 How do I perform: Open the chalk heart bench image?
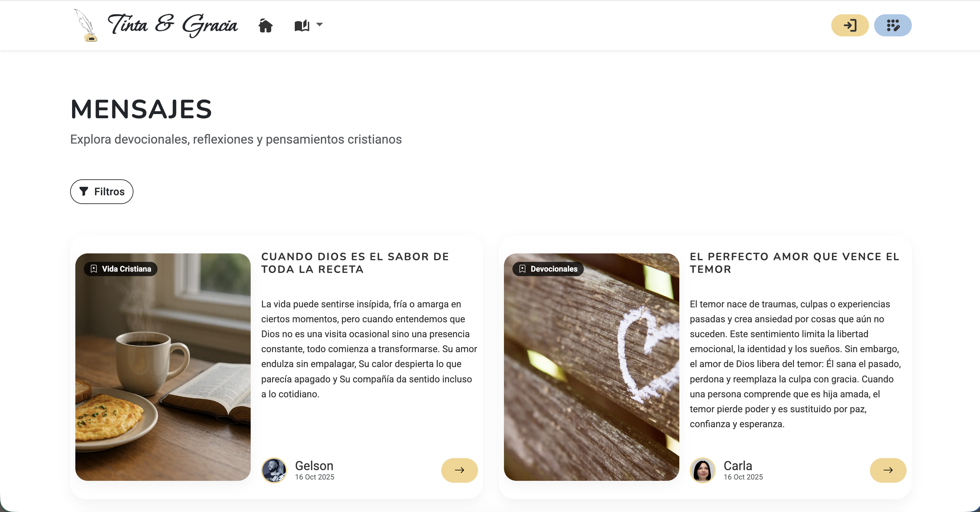click(x=591, y=367)
